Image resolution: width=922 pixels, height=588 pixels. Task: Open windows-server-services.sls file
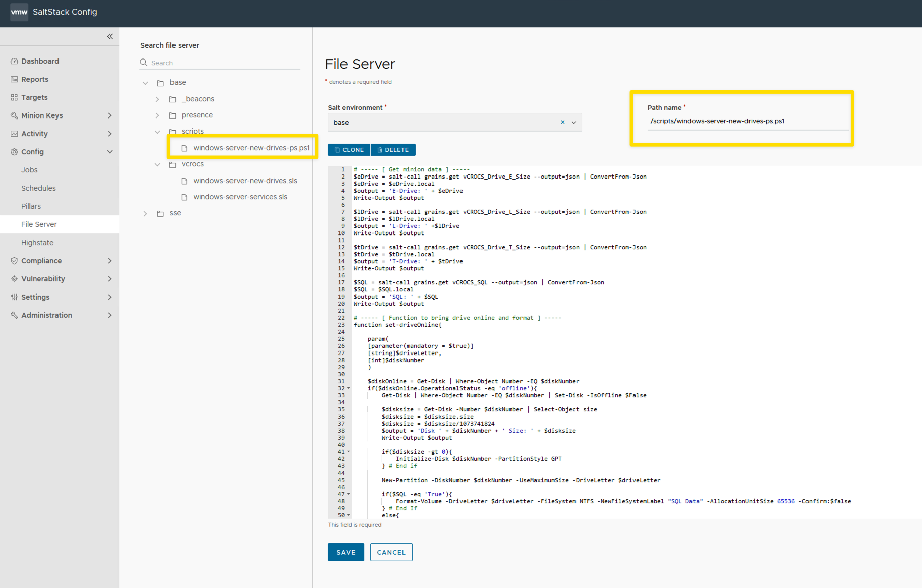[240, 197]
